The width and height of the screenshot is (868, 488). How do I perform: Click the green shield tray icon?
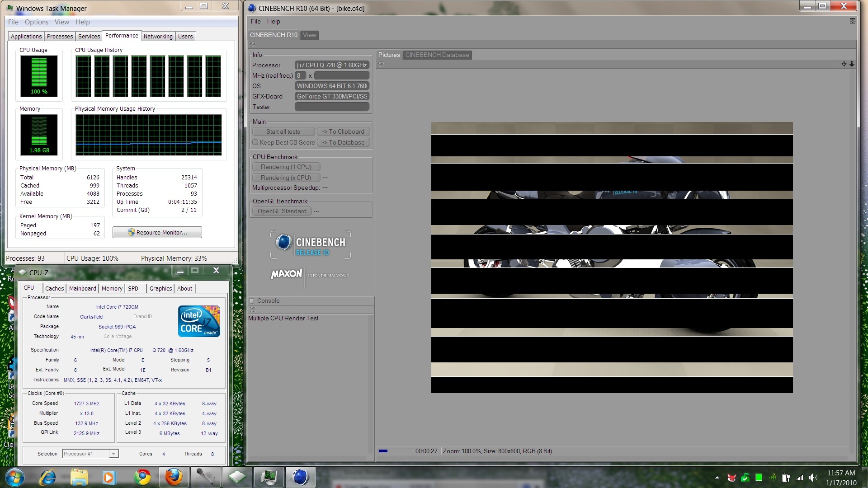click(745, 478)
